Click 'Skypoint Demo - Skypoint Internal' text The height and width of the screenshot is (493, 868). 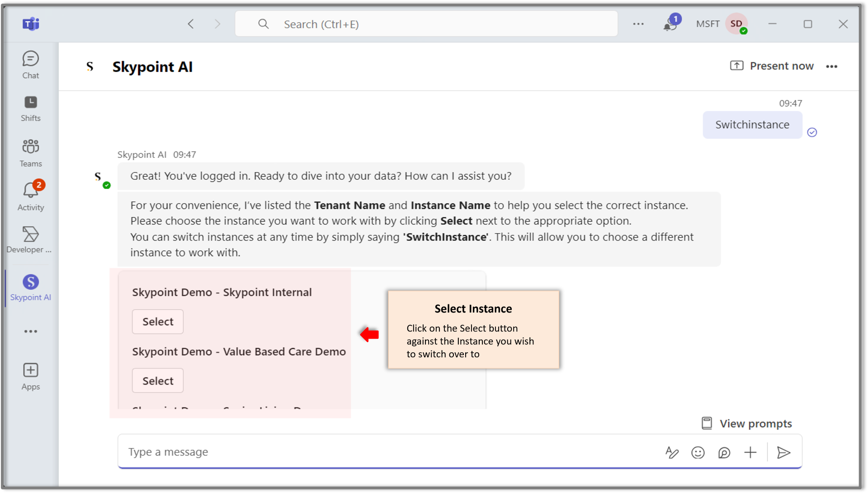click(x=222, y=292)
